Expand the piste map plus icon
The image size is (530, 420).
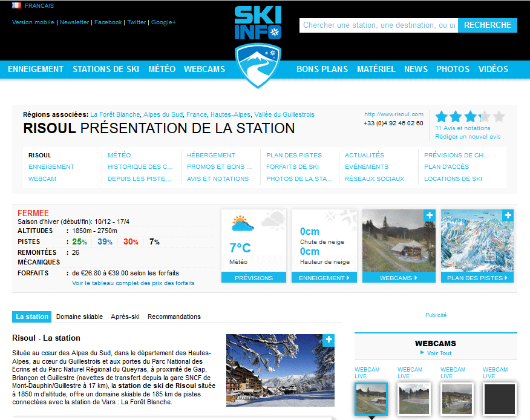(x=508, y=215)
